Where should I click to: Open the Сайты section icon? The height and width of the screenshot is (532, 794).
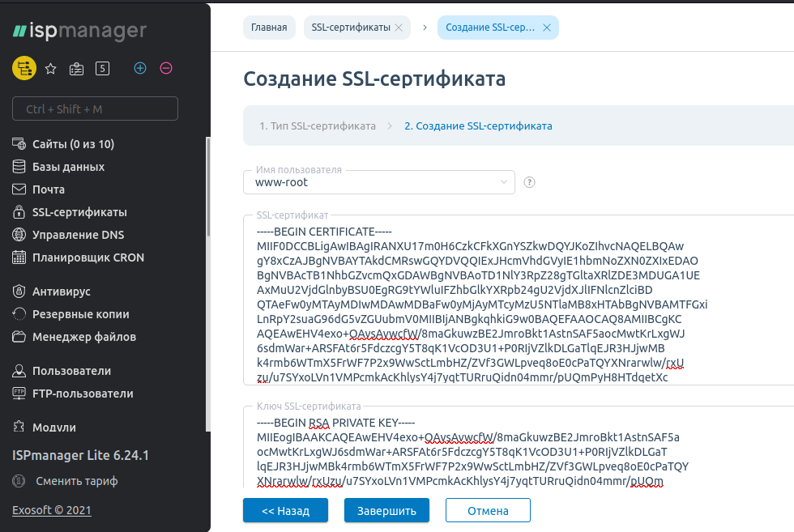pyautogui.click(x=18, y=144)
